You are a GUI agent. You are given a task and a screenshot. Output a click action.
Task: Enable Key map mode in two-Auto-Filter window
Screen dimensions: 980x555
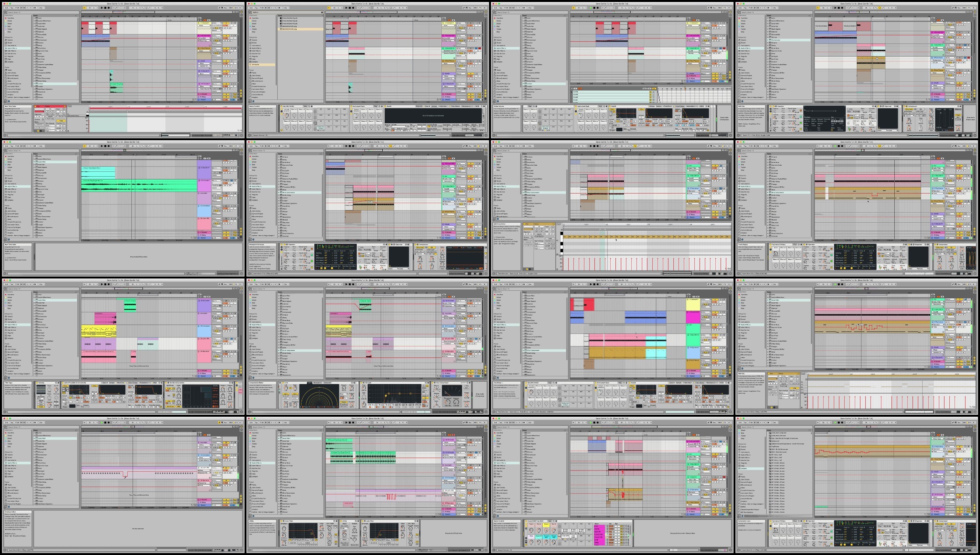[470, 422]
